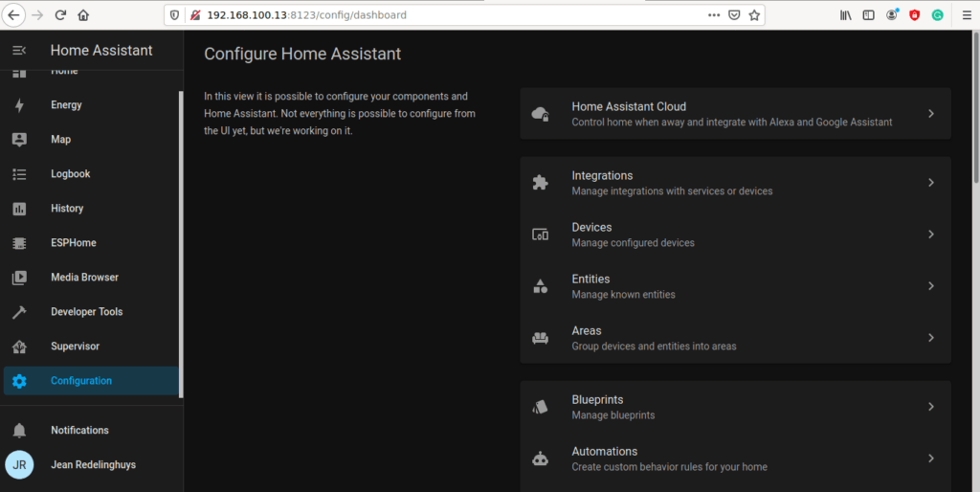Open Energy in the sidebar
980x492 pixels.
click(91, 105)
